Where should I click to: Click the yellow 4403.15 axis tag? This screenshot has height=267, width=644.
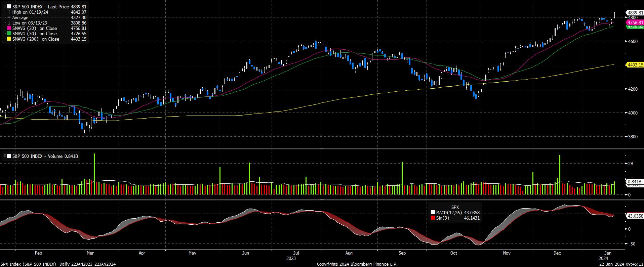[x=635, y=65]
